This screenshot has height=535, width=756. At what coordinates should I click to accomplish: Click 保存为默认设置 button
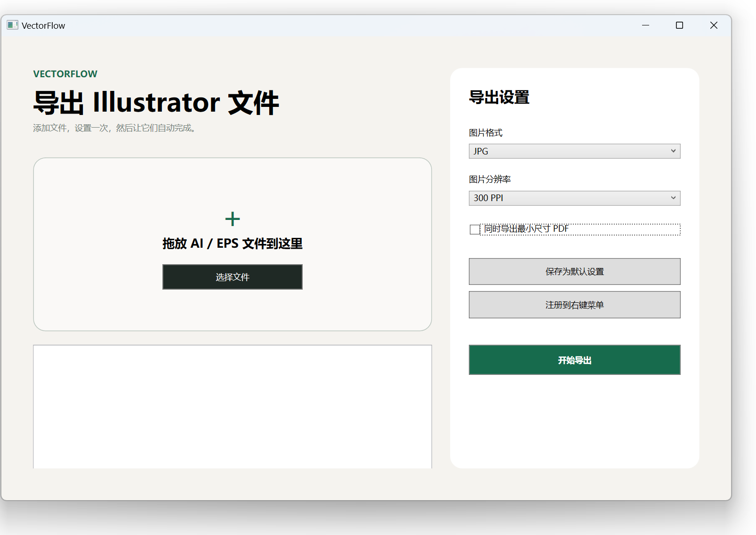pos(574,271)
